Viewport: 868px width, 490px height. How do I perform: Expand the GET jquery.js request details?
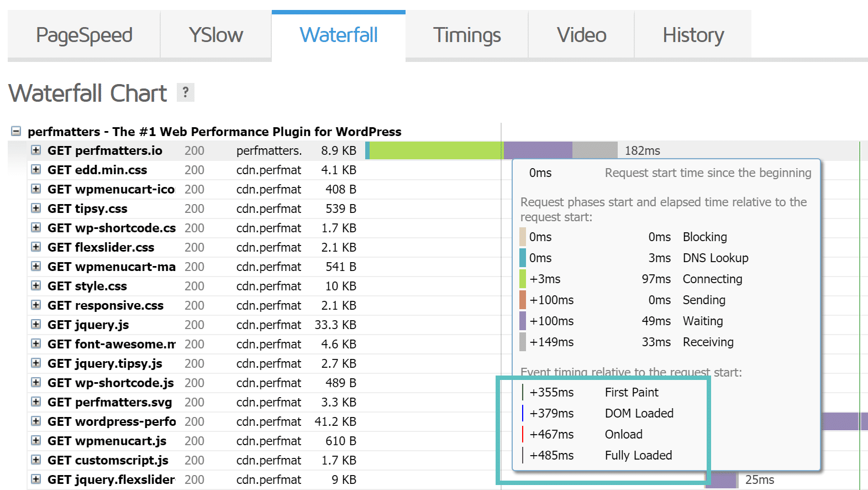36,325
